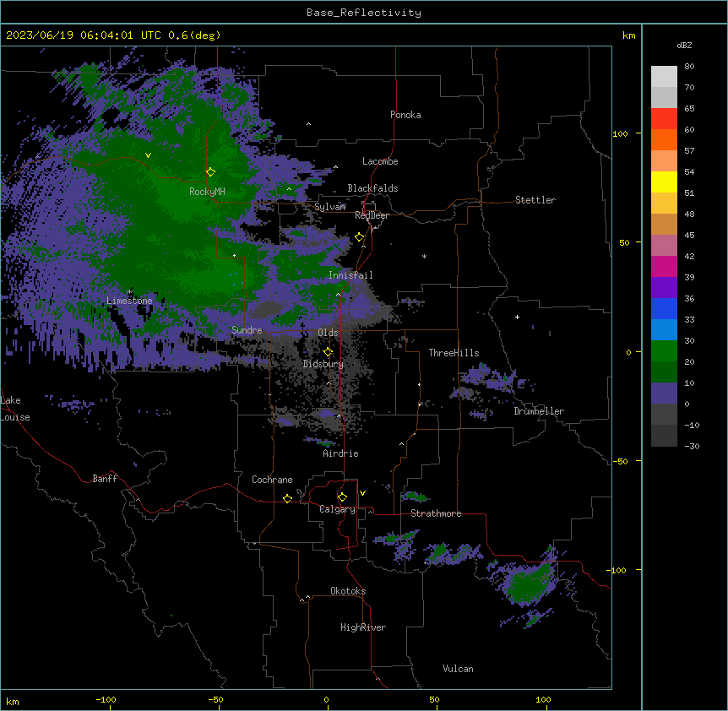The height and width of the screenshot is (711, 728).
Task: Select the dark gray -10 to -30 swatch
Action: (664, 436)
